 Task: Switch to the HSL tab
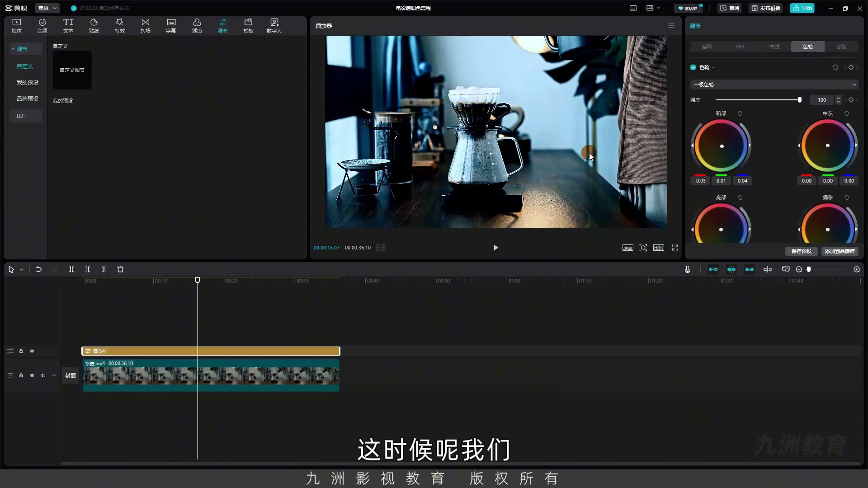tap(741, 47)
